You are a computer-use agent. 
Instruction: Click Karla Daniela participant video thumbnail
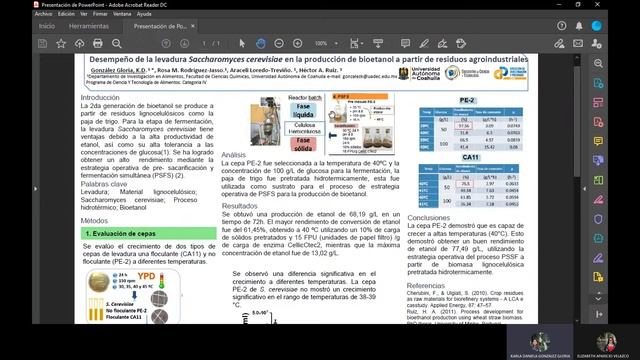[540, 342]
